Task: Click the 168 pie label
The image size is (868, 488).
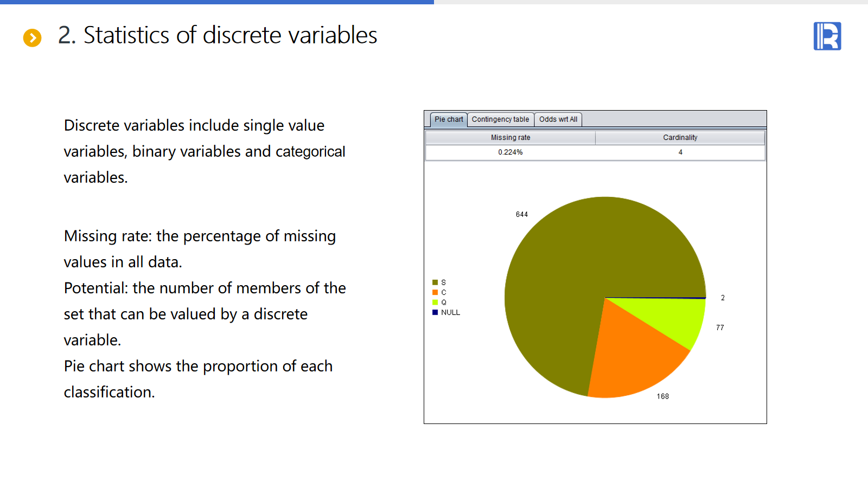Action: (x=662, y=396)
